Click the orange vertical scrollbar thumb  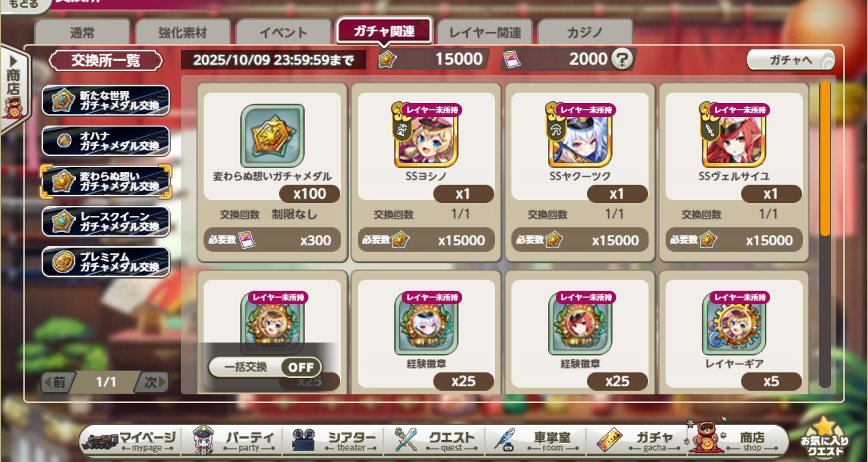pos(825,158)
